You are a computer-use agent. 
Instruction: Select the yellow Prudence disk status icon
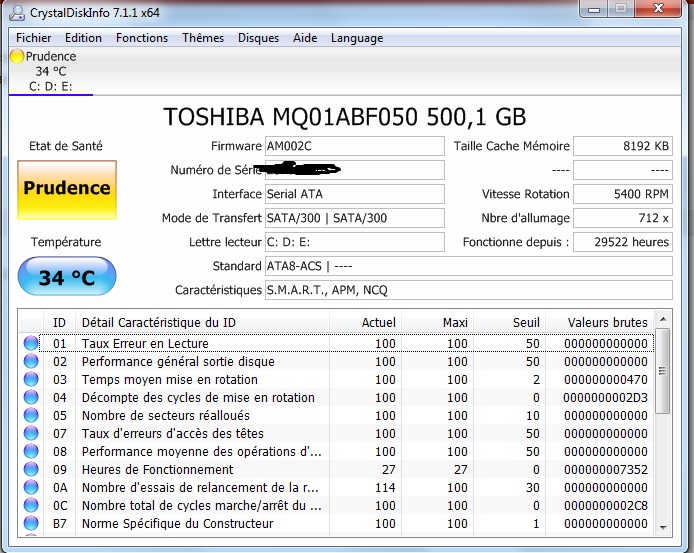(x=17, y=56)
